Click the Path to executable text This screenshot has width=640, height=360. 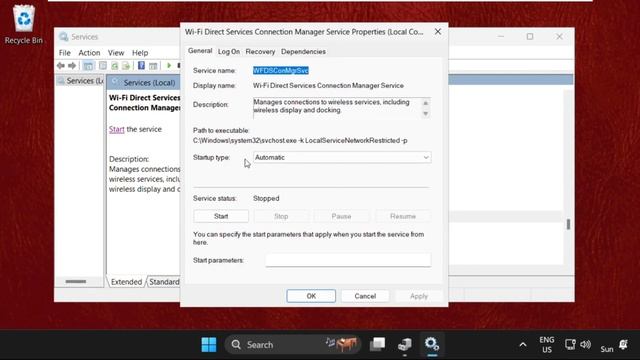300,140
